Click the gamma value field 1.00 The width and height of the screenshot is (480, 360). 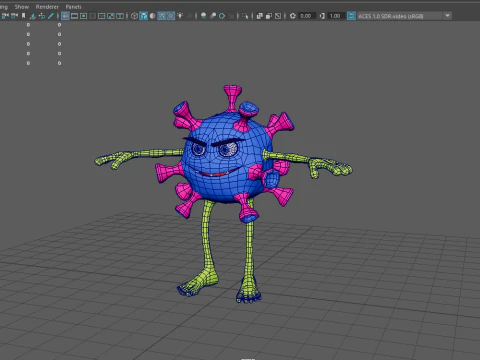click(336, 16)
